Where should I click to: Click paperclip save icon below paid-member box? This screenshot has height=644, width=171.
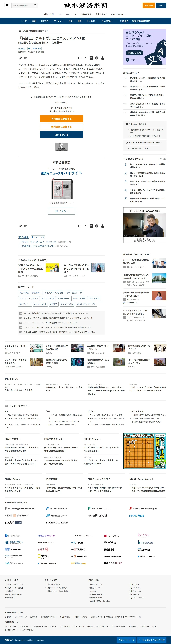click(20, 226)
